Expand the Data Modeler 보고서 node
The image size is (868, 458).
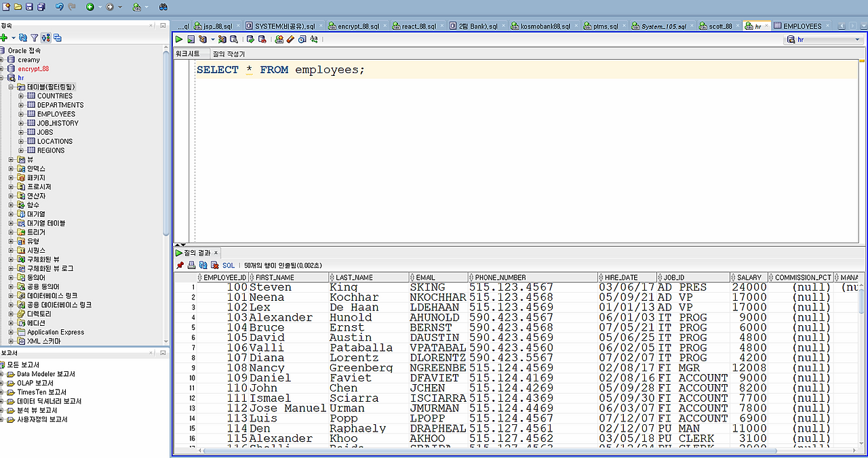tap(2, 374)
